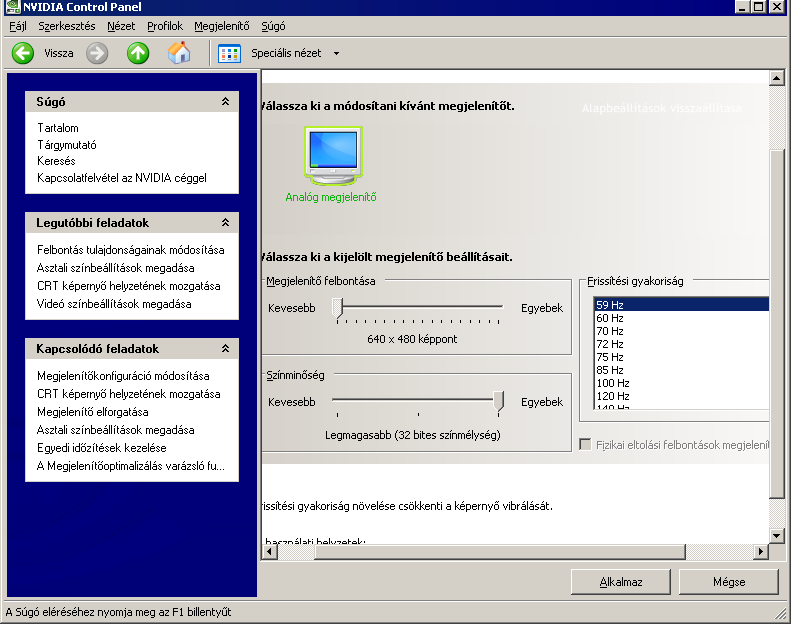Select 70 Hz refresh rate
Viewport: 791px width, 624px height.
pos(681,331)
